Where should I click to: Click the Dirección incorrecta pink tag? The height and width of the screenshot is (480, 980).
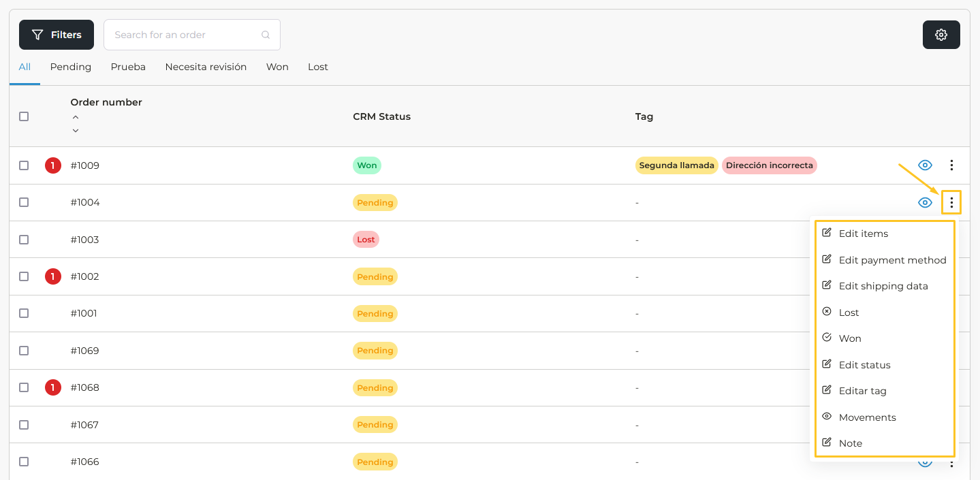[x=769, y=165]
